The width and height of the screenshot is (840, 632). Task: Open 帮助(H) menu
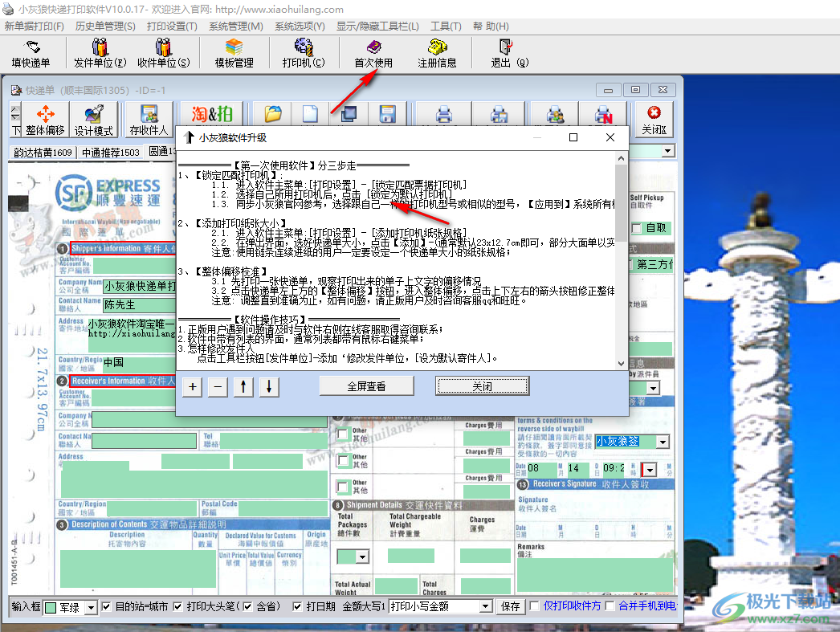[491, 27]
